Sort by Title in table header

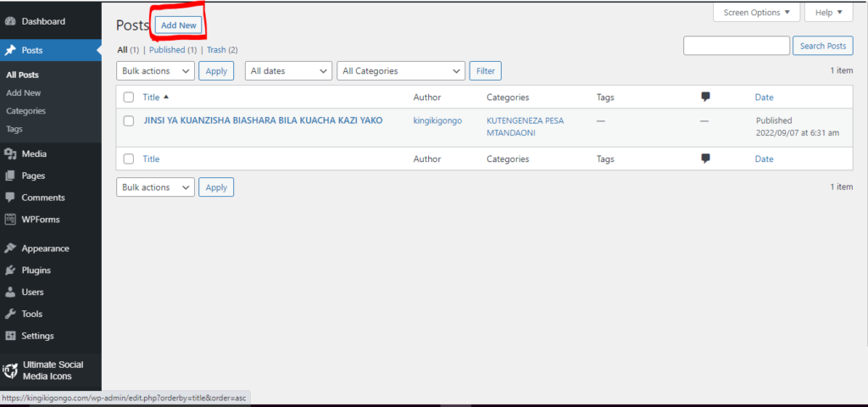point(151,97)
